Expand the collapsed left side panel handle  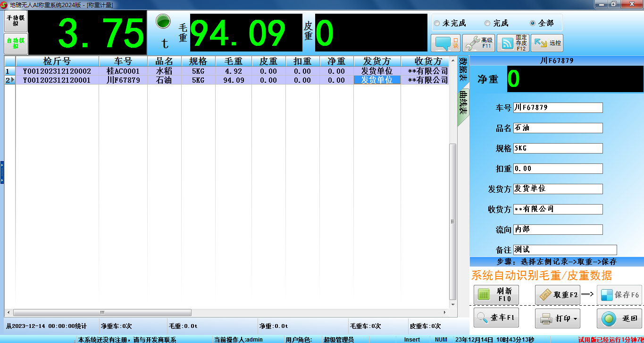coord(2,172)
